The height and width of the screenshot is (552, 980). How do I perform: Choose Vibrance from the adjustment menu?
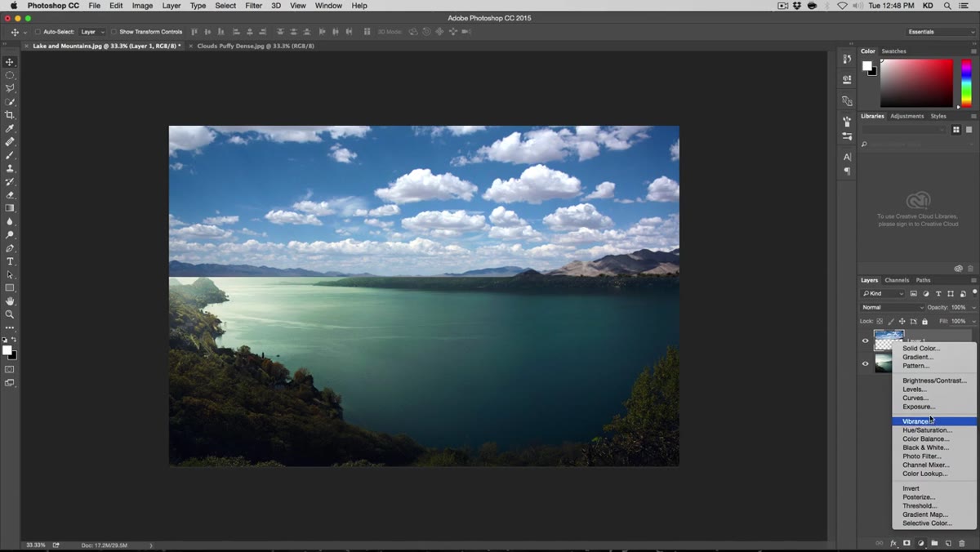click(934, 421)
